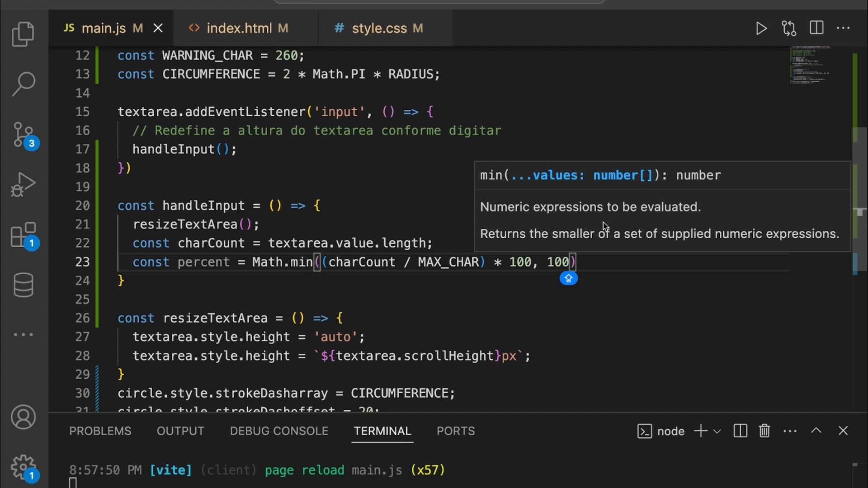The width and height of the screenshot is (868, 488).
Task: Open the Search view icon
Action: 23,84
